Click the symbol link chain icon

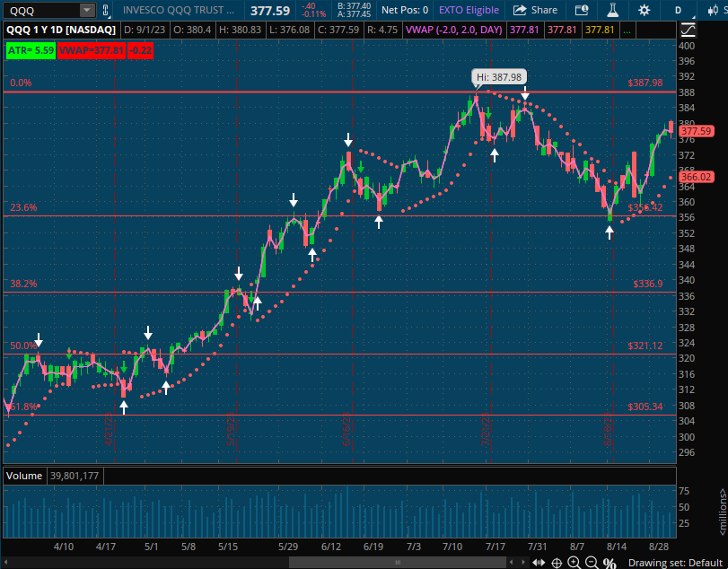coord(106,10)
